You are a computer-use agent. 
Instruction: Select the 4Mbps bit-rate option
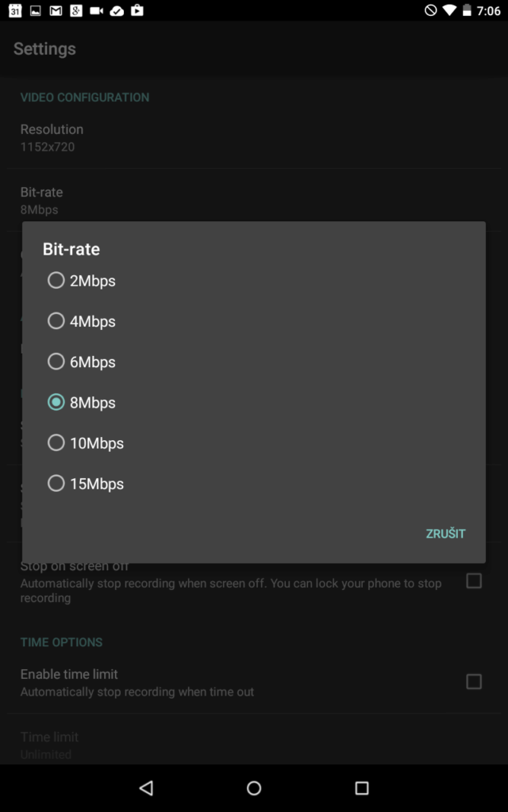(x=254, y=321)
